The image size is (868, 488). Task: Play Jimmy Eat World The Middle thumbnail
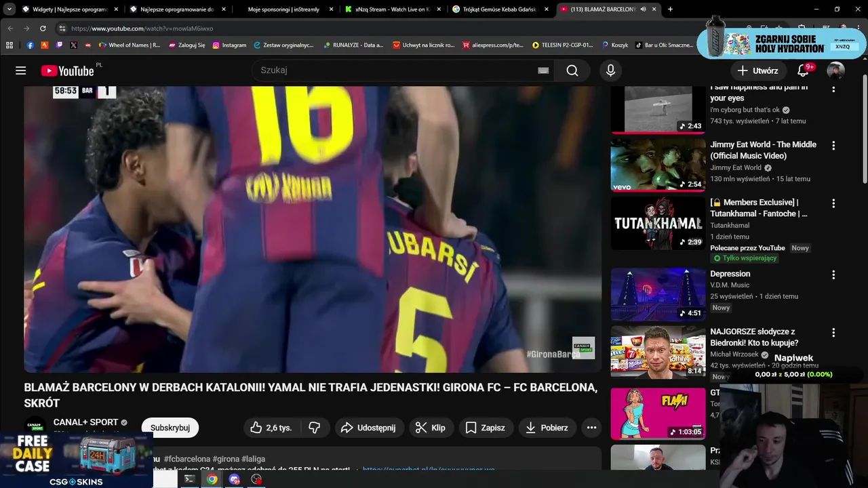658,165
